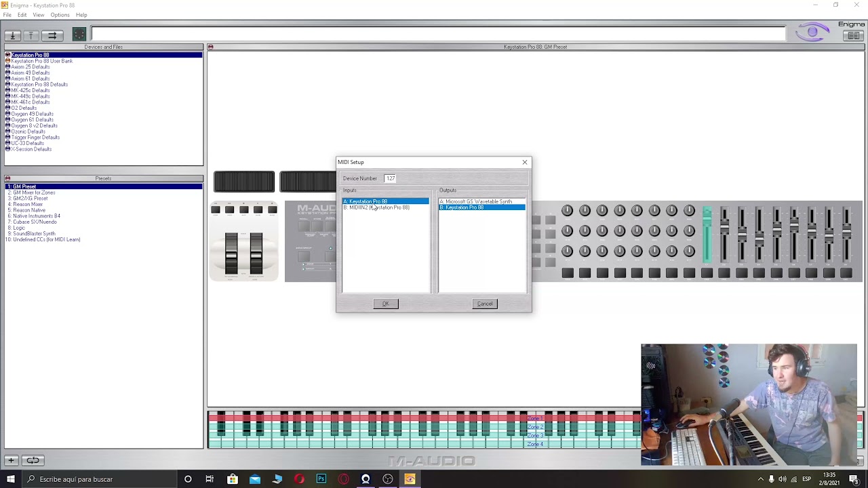Select preset 4: Reason Mixer
This screenshot has width=868, height=488.
[26, 204]
